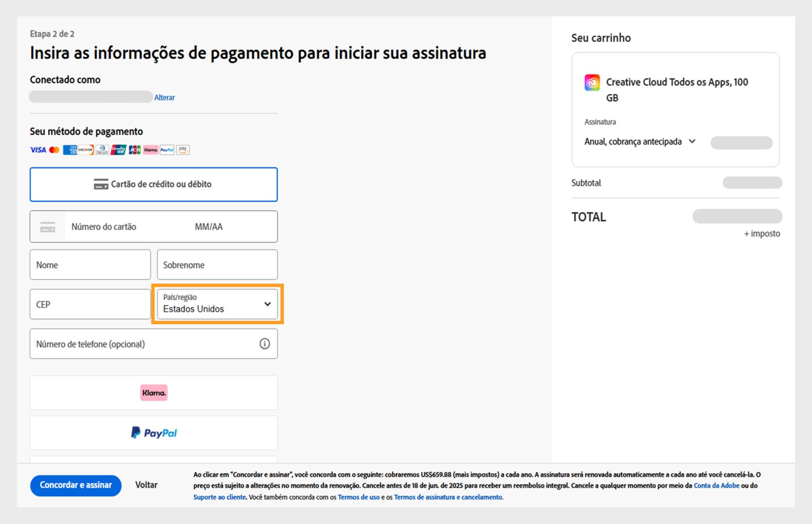The width and height of the screenshot is (812, 524).
Task: Focus the Nome input field
Action: pos(90,265)
